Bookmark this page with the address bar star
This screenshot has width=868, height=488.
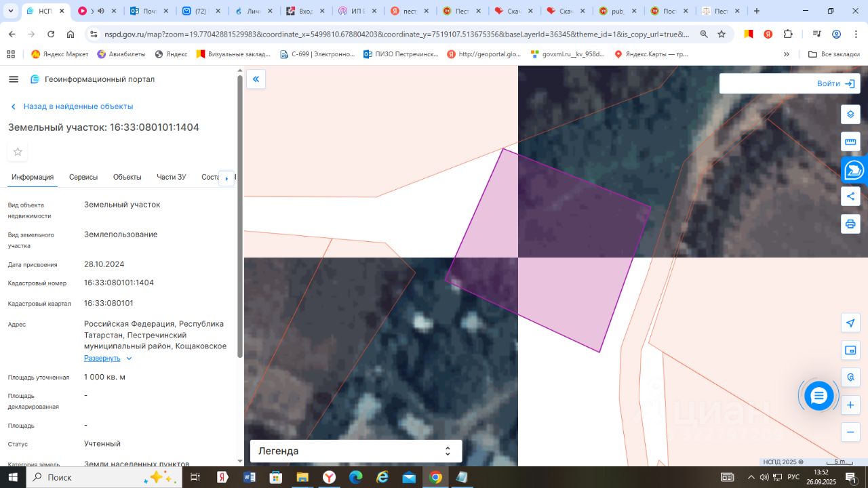pos(722,34)
